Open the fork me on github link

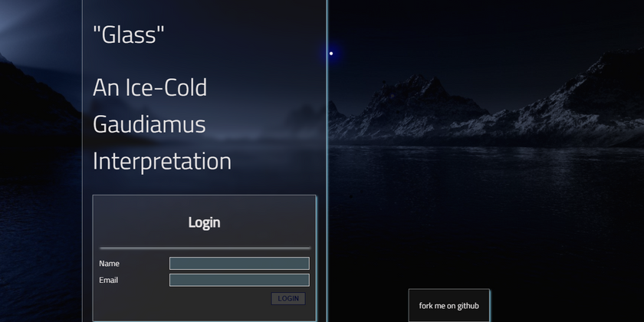pos(449,306)
